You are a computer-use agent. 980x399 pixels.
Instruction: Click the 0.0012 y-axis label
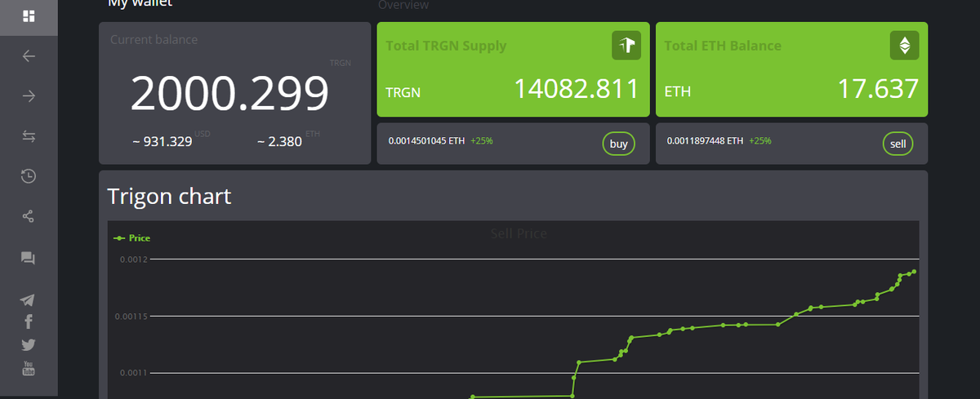pos(134,259)
